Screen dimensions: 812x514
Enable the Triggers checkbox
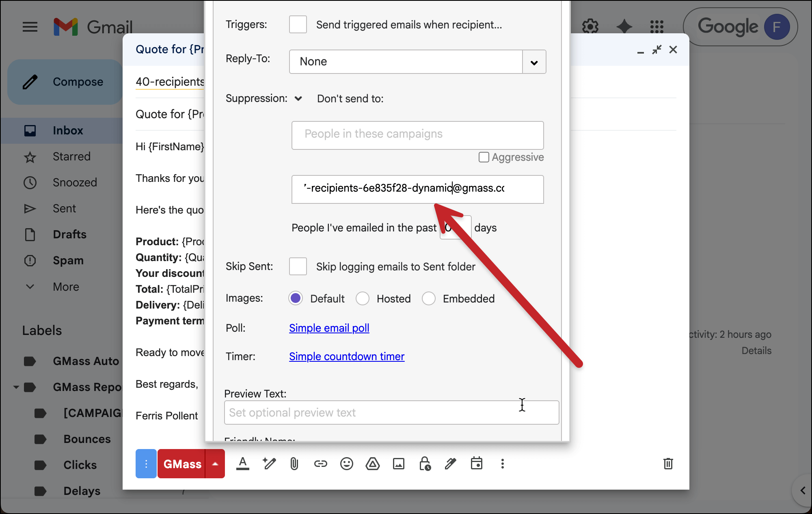[x=298, y=25]
